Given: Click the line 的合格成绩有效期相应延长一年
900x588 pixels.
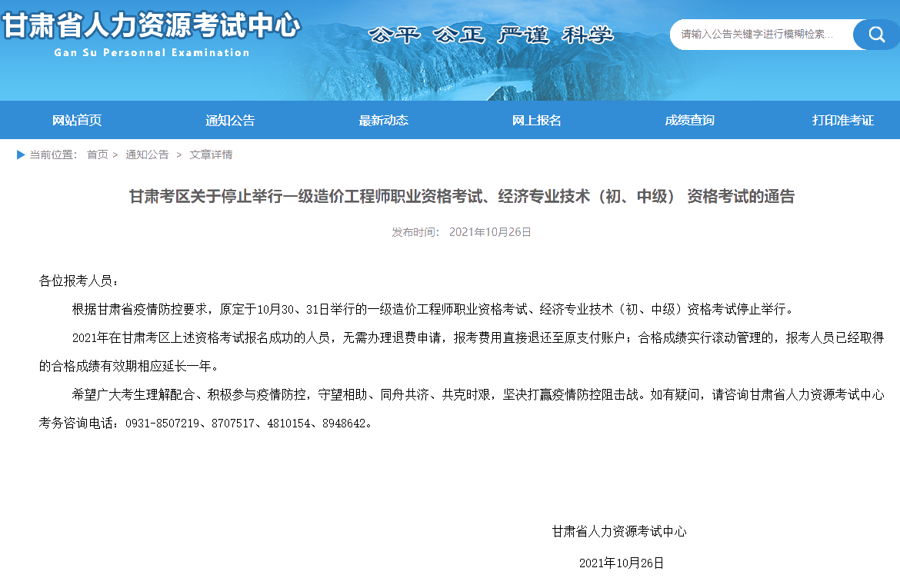Looking at the screenshot, I should coord(128,366).
